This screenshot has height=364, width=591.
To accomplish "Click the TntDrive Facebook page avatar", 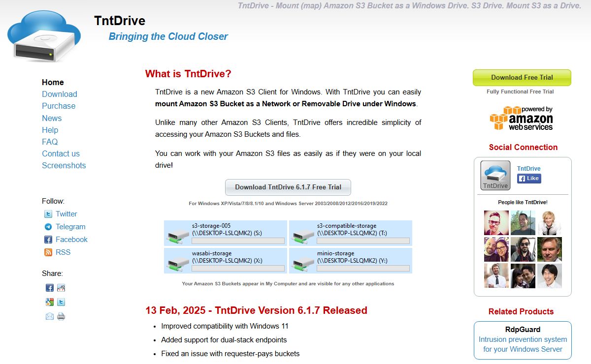I will tap(495, 176).
